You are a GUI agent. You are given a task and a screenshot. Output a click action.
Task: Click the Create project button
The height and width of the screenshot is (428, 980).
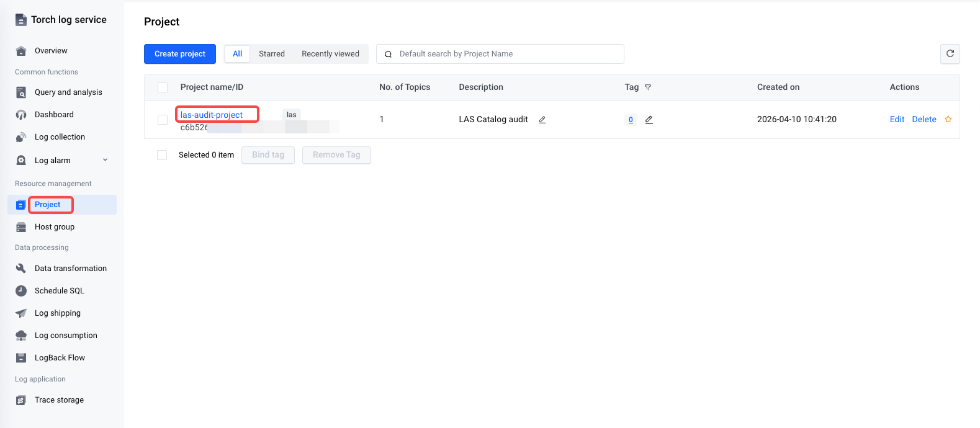click(180, 54)
